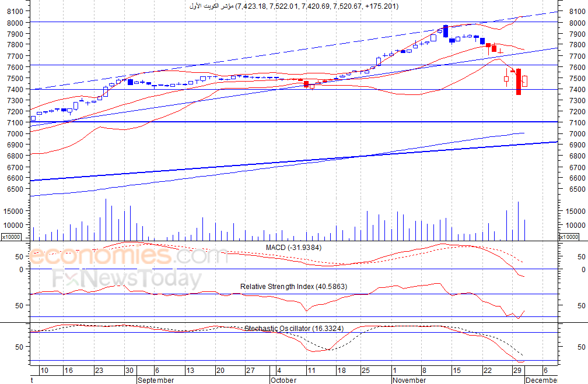Image resolution: width=588 pixels, height=384 pixels.
Task: Click the FxNewsToday watermark logo
Action: coord(127,279)
